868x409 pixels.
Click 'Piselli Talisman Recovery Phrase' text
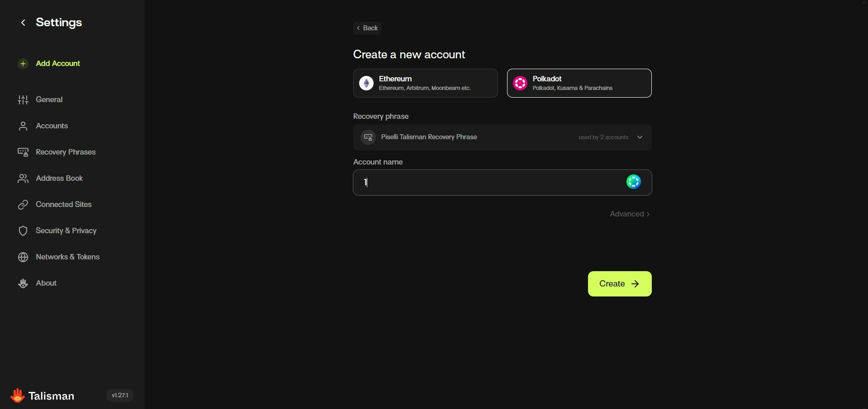(429, 137)
